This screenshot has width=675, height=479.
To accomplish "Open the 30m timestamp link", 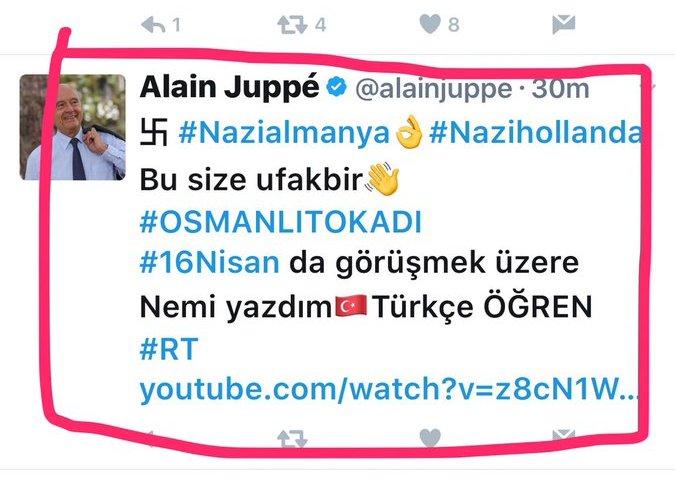I will pos(560,89).
